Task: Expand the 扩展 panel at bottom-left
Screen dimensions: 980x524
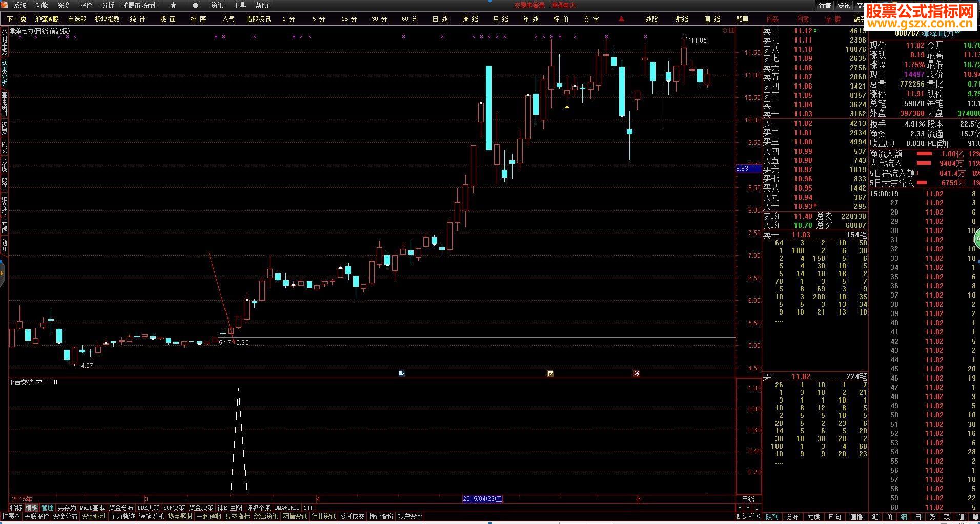Action: [x=10, y=516]
